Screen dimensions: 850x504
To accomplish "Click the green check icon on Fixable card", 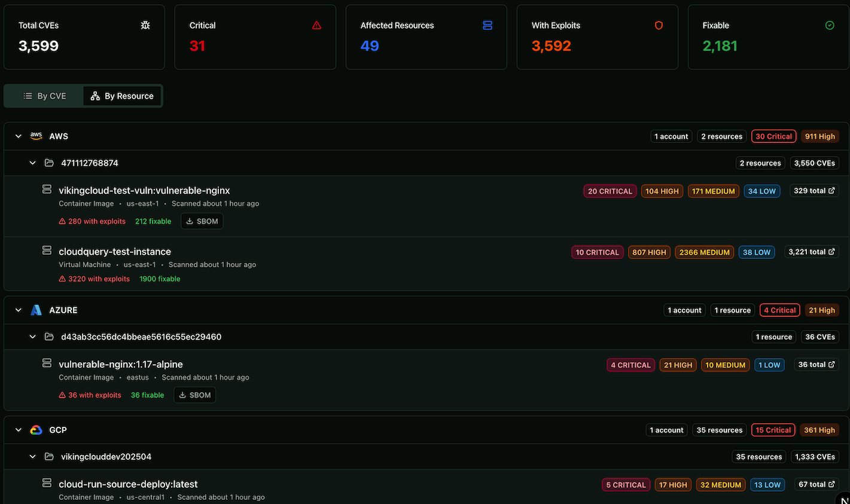I will (830, 25).
